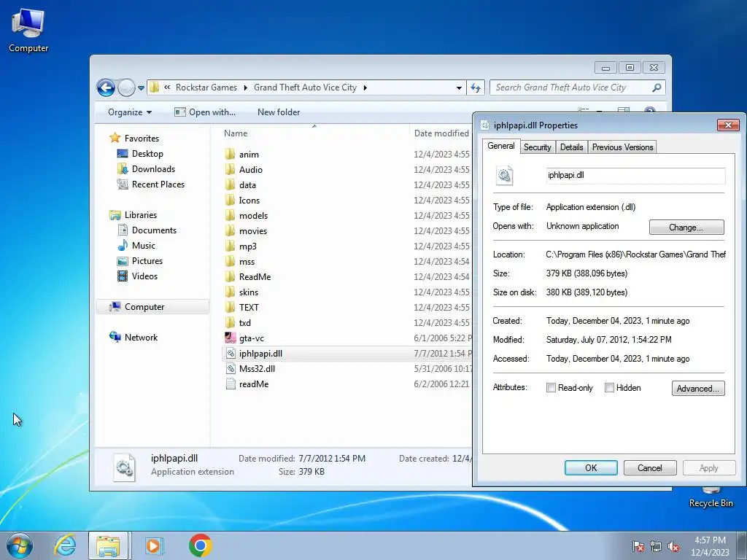Switch to the Details tab in Properties
This screenshot has height=560, width=747.
572,147
